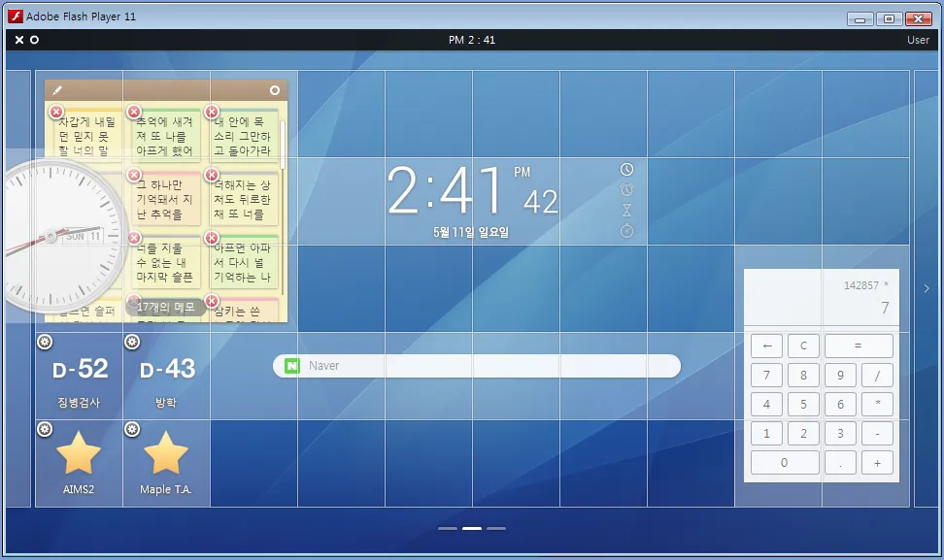The image size is (944, 560).
Task: Click the calculator backspace arrow button
Action: point(766,346)
